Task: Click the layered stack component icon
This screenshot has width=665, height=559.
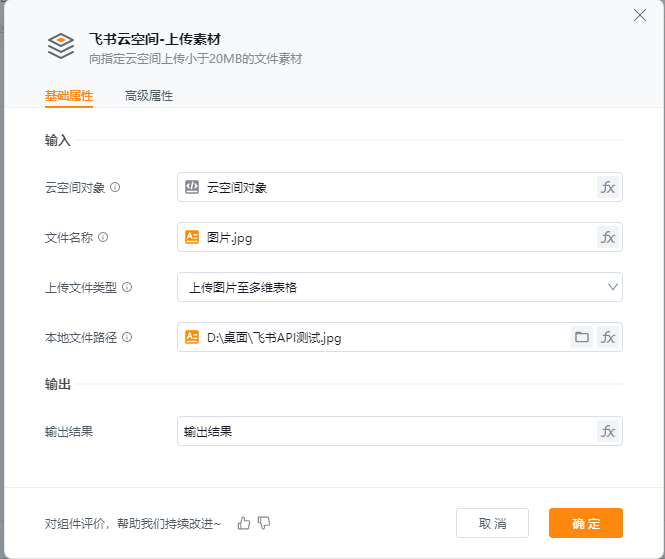Action: [x=61, y=46]
